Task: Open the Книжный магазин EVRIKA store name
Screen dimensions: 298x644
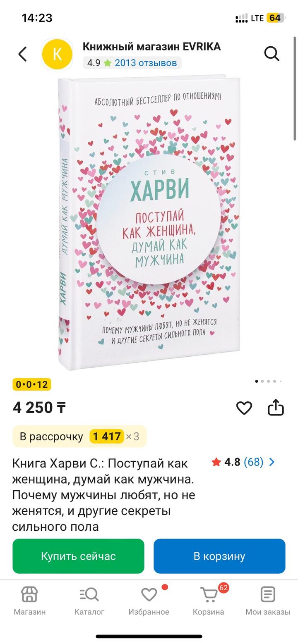Action: click(151, 47)
